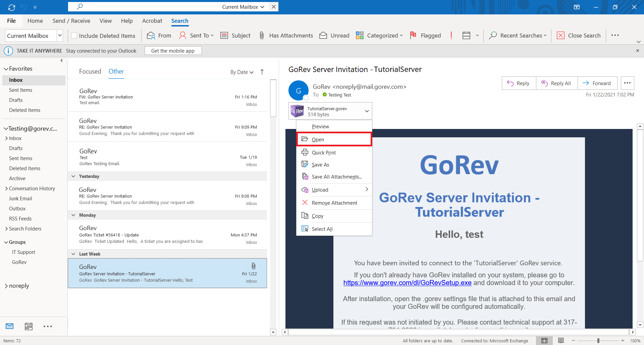Screen dimensions: 644x345
Task: Choose Quick Print in attachment menu
Action: (x=334, y=152)
